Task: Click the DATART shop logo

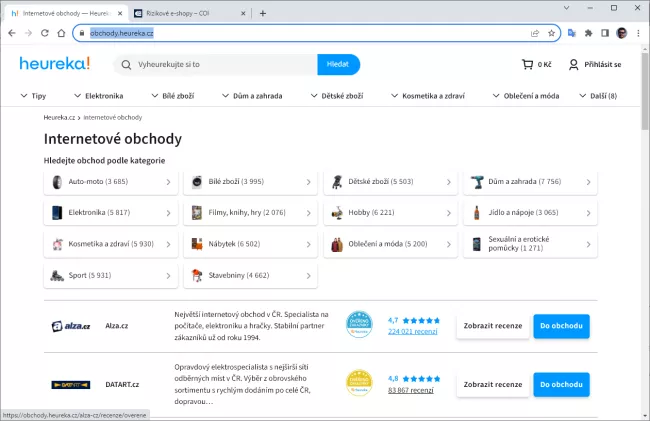Action: [x=71, y=384]
